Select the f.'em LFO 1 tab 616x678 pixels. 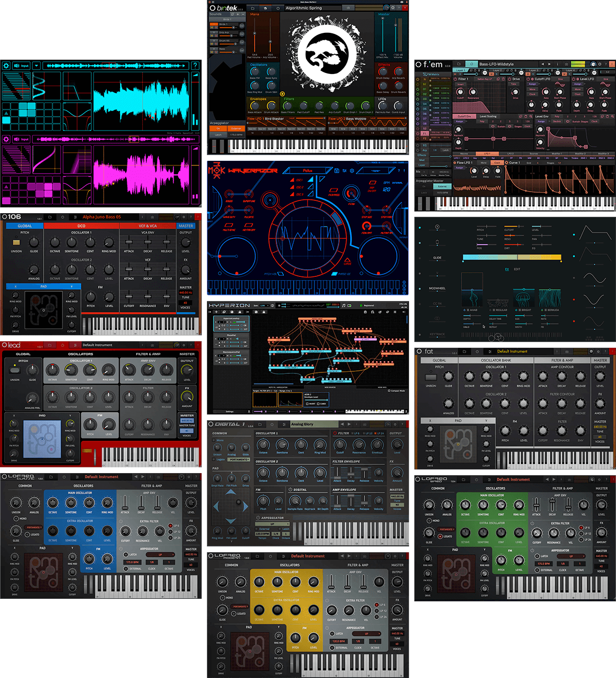coord(487,154)
